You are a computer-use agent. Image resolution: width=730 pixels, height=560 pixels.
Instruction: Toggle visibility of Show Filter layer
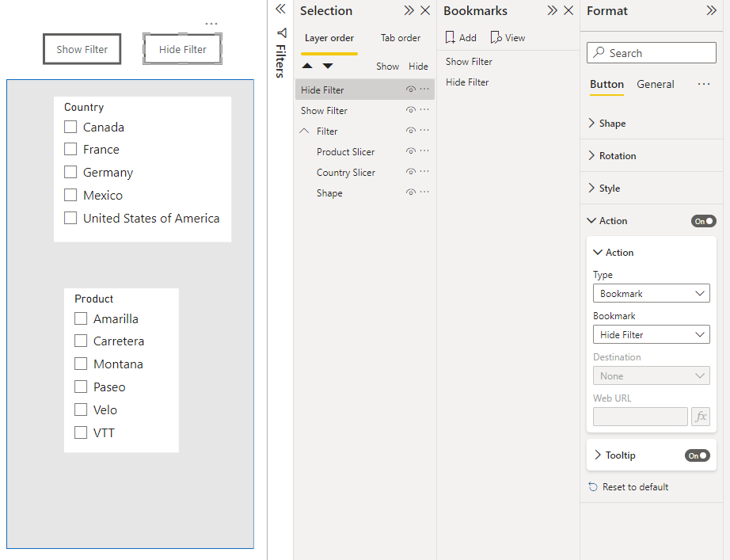411,110
